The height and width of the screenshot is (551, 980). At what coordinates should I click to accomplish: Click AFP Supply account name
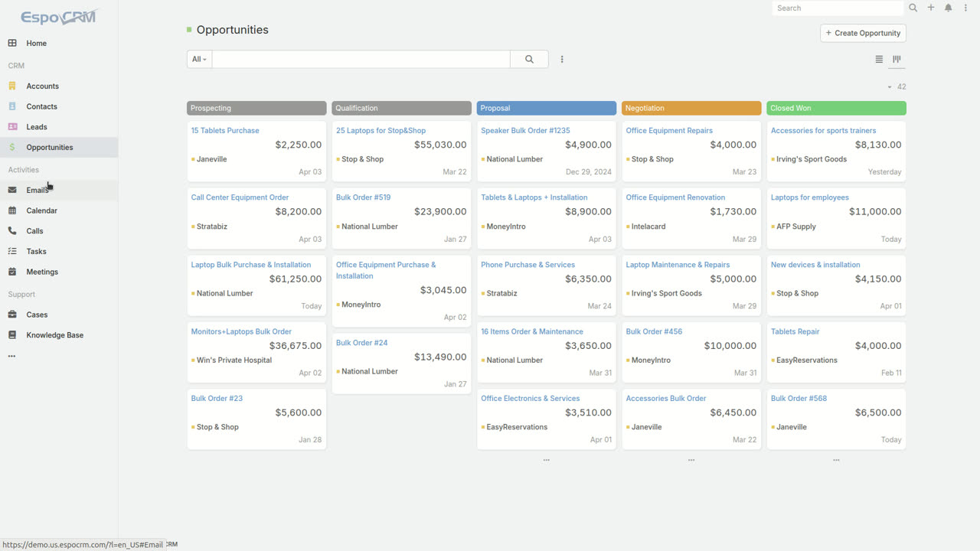[796, 227]
